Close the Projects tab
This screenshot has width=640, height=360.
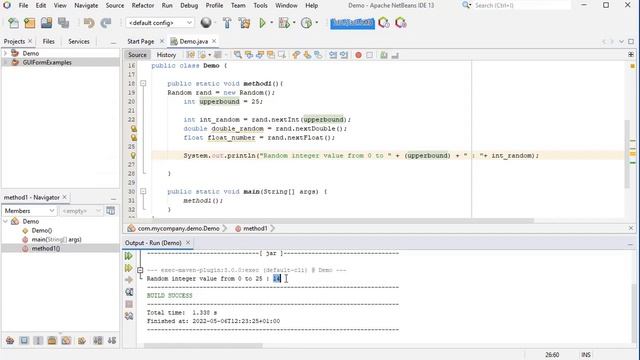pyautogui.click(x=30, y=41)
